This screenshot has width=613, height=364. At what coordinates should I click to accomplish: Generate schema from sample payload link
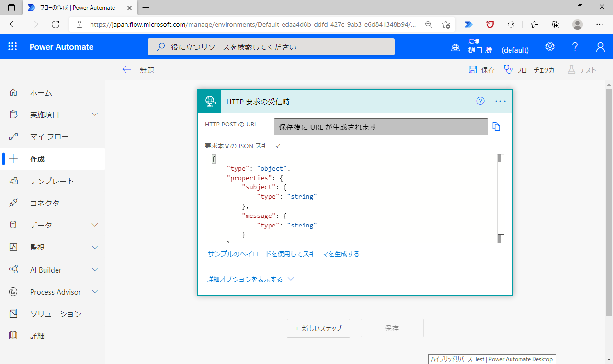pos(284,254)
